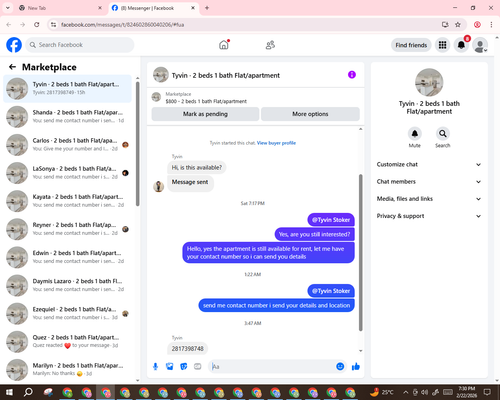Click Mark as pending button
The height and width of the screenshot is (400, 500).
[205, 114]
